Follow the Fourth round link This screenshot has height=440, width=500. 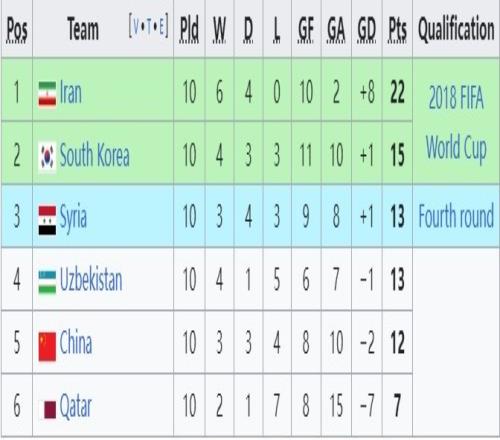click(x=456, y=216)
